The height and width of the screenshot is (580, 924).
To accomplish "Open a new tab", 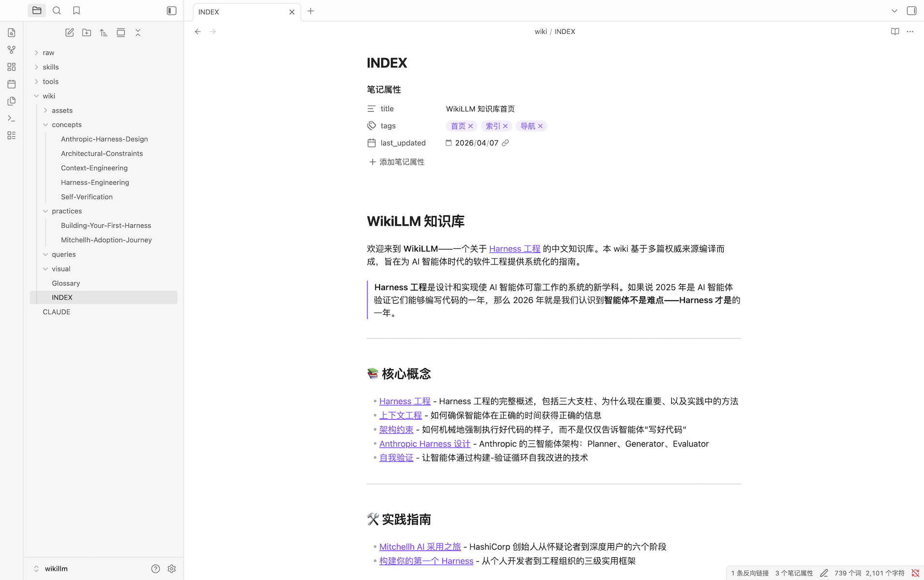I will 311,11.
